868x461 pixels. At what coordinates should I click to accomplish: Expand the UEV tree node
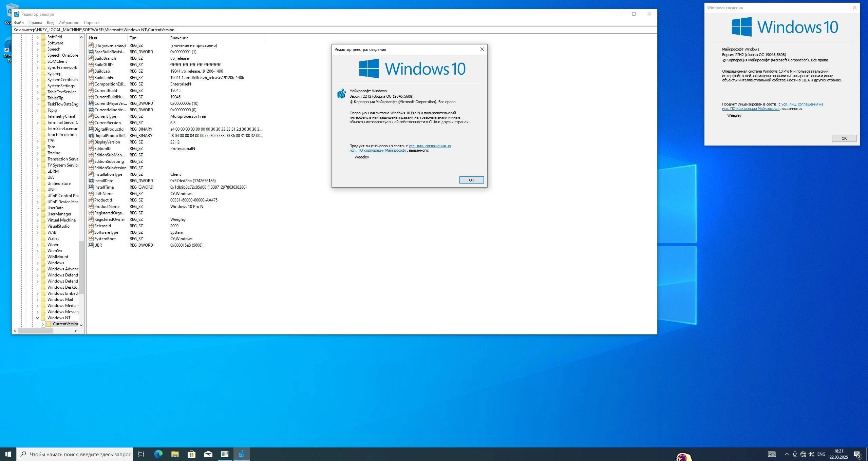click(38, 177)
